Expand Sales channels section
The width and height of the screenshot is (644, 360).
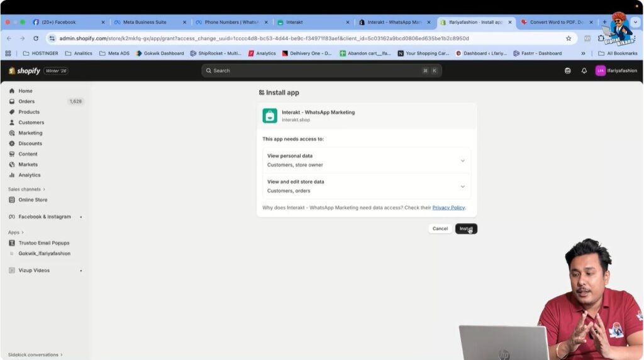point(26,189)
